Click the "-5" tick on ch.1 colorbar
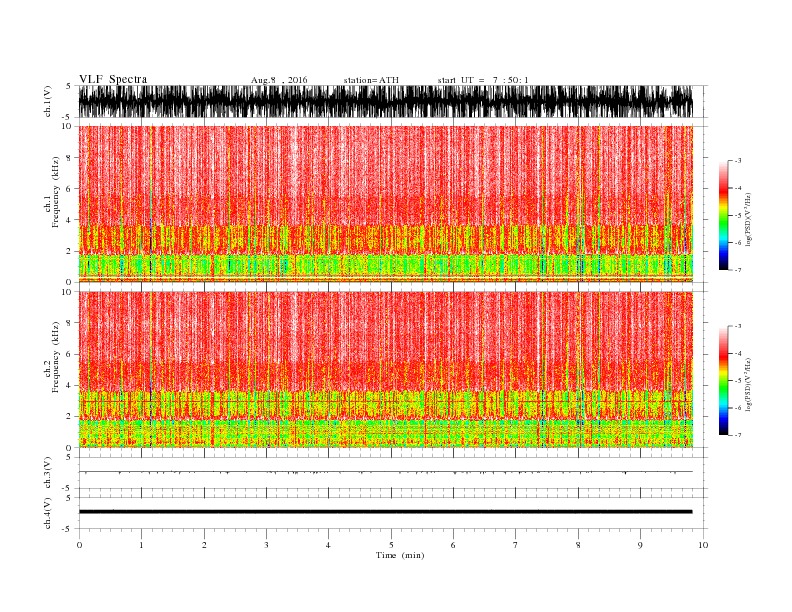Viewport: 792px width, 612px height. (x=738, y=216)
